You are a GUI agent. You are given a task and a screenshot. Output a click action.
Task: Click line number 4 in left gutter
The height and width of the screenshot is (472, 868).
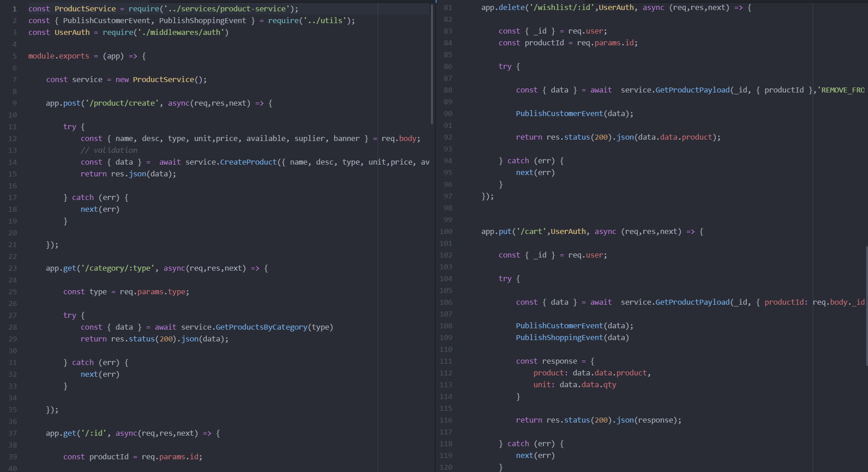(x=15, y=44)
